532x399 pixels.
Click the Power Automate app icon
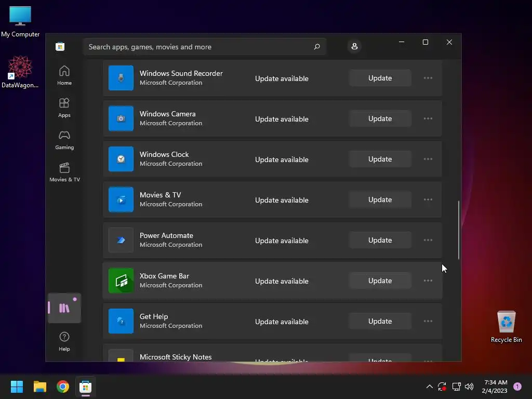(x=121, y=240)
